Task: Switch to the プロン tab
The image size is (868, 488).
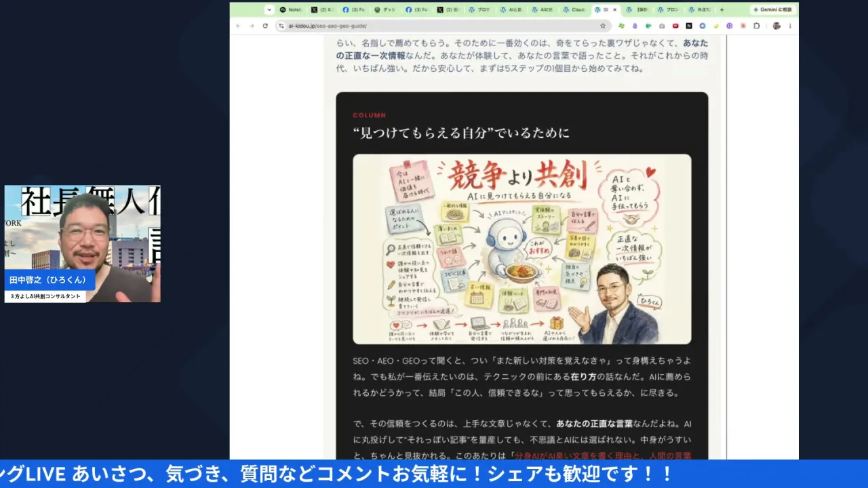Action: (670, 9)
